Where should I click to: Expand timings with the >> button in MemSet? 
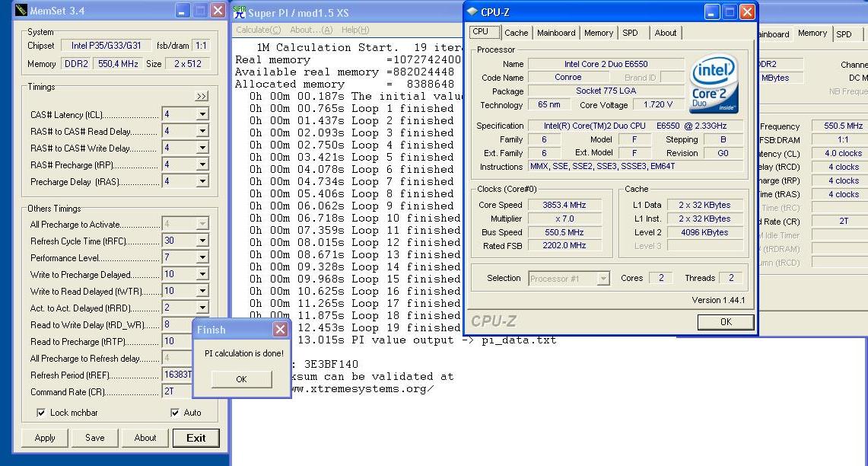tap(202, 97)
